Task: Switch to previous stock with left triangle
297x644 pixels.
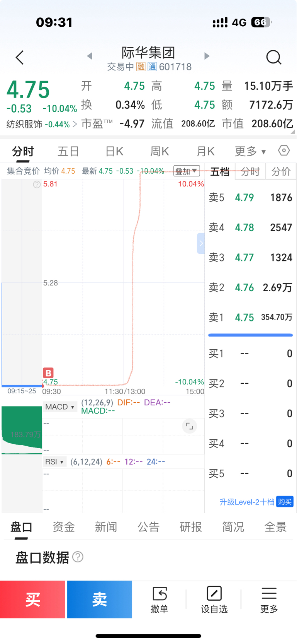Action: tap(90, 56)
